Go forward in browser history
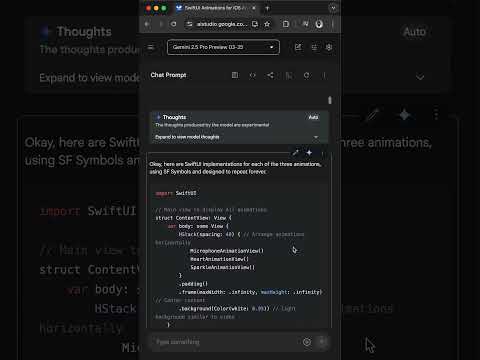This screenshot has width=480, height=360. [x=161, y=24]
